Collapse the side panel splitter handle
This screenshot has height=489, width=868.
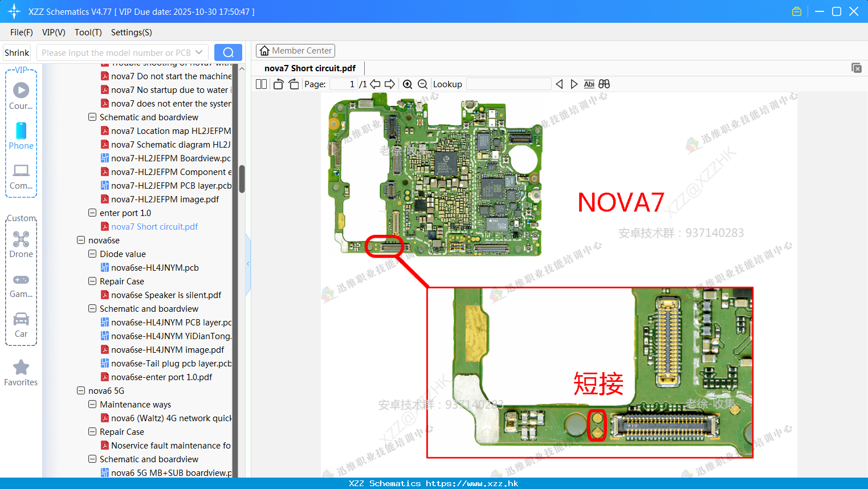coord(248,264)
